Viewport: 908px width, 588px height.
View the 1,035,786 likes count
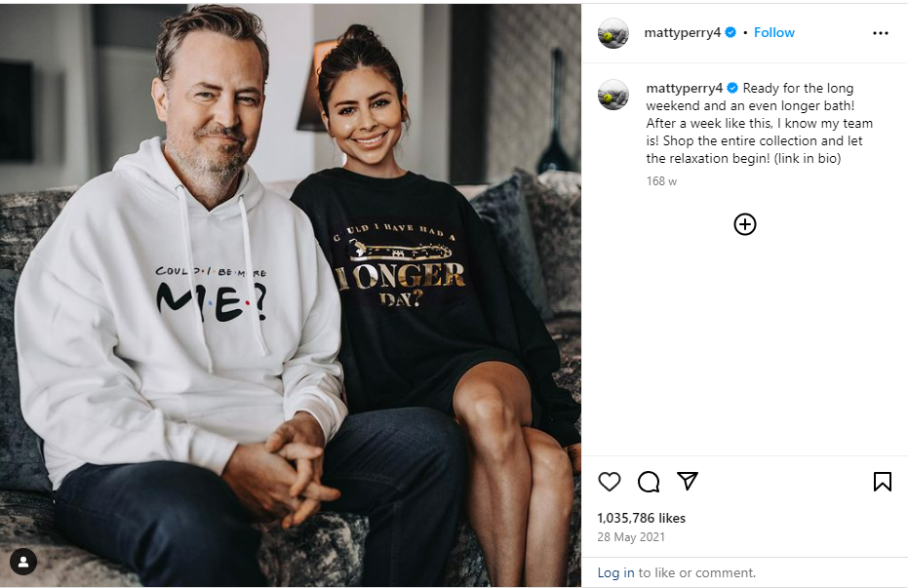[x=642, y=518]
